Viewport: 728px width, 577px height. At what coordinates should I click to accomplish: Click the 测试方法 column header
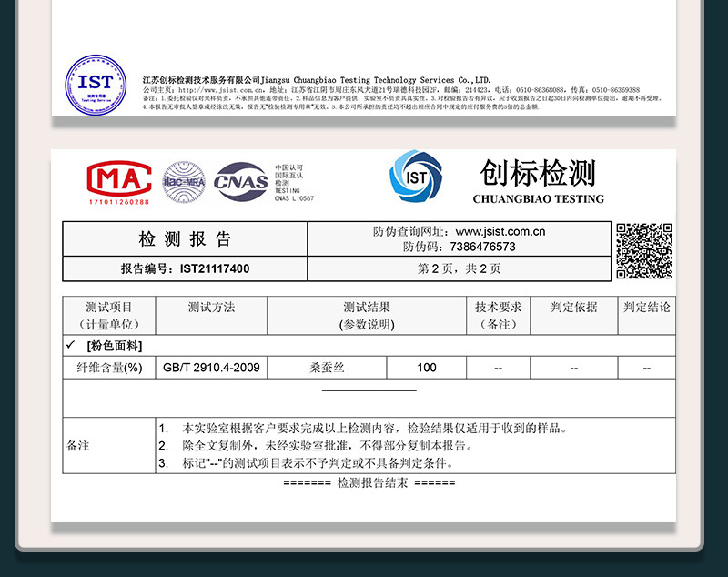point(211,315)
